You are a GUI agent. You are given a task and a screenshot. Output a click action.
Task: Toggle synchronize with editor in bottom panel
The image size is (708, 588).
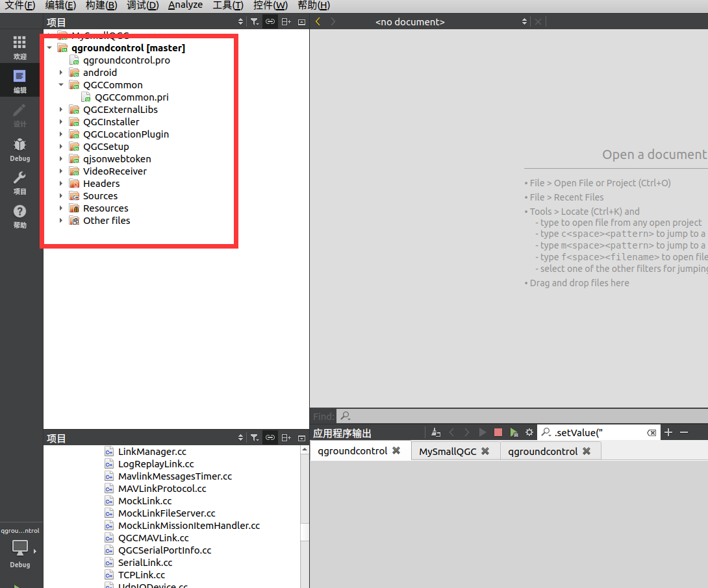click(x=270, y=437)
